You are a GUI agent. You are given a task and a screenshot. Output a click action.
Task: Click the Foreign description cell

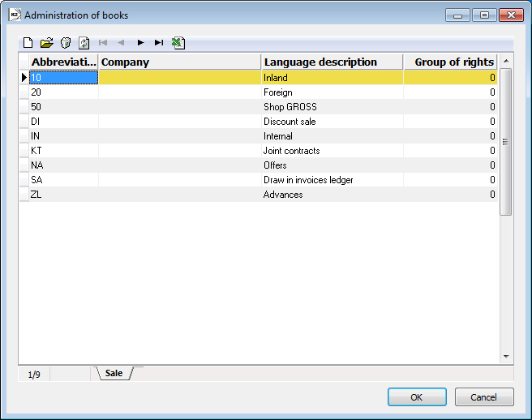(332, 92)
